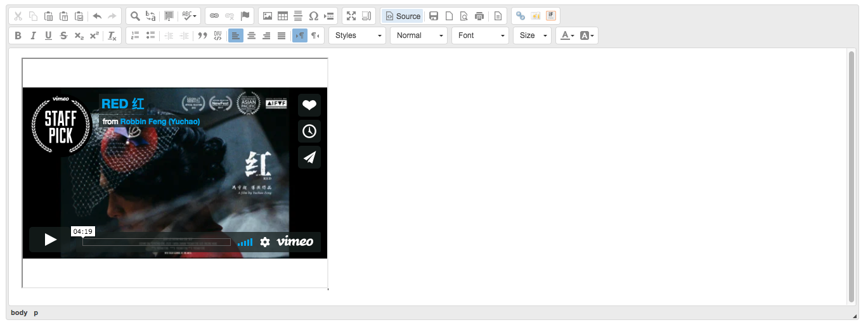
Task: Apply block quote
Action: tap(202, 35)
